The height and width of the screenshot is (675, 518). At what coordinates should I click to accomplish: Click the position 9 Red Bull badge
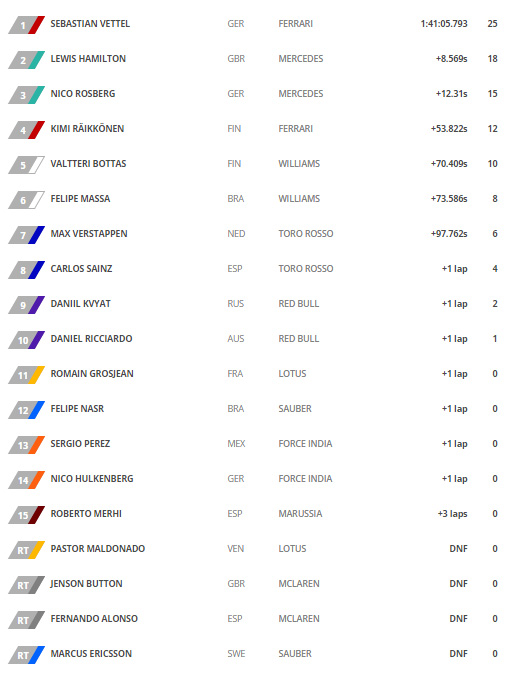pos(27,305)
